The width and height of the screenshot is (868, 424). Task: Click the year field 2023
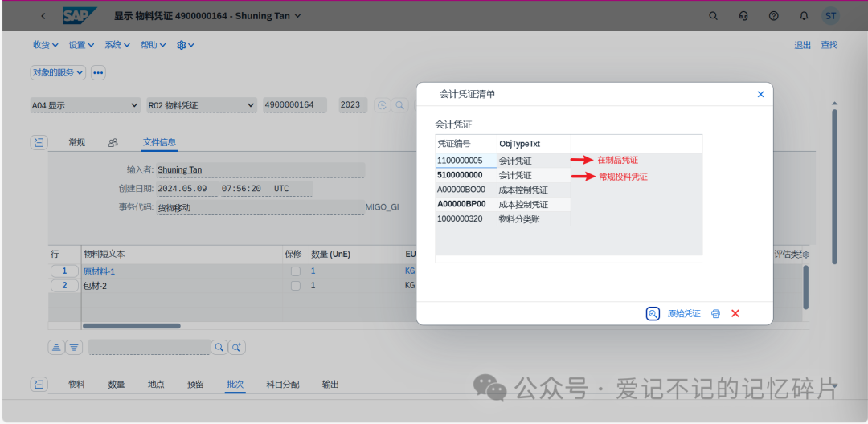tap(353, 105)
